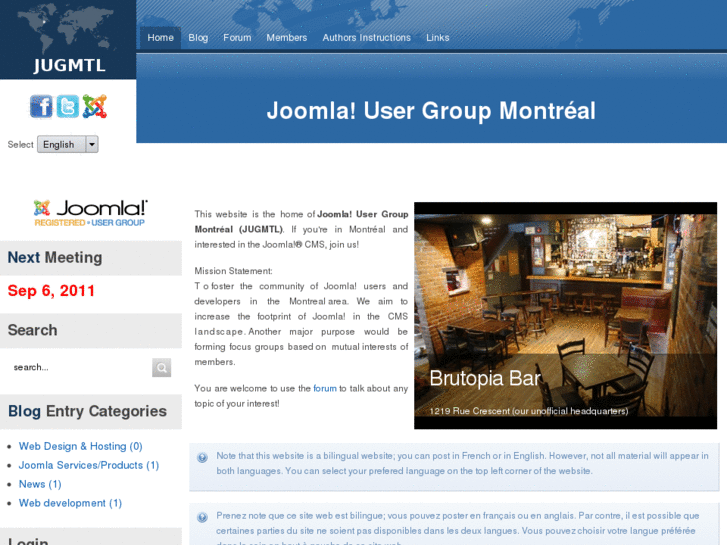Open the Forum menu item
The width and height of the screenshot is (727, 545).
[237, 38]
